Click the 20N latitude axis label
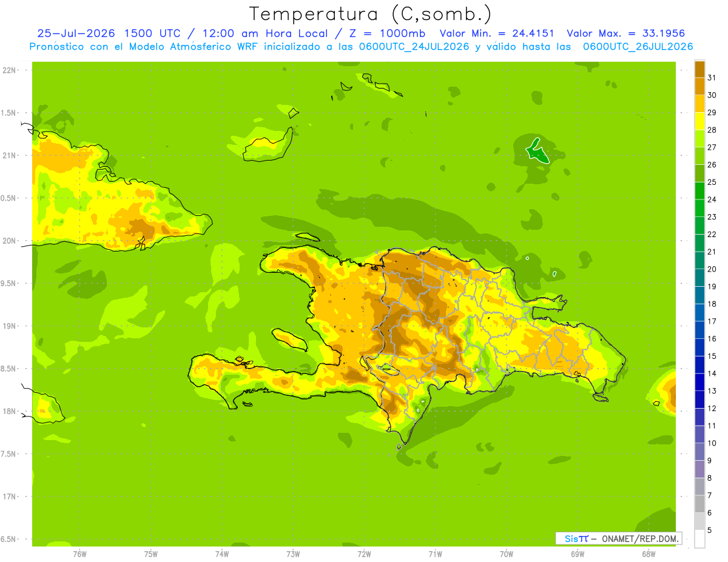This screenshot has width=728, height=562. pos(10,241)
